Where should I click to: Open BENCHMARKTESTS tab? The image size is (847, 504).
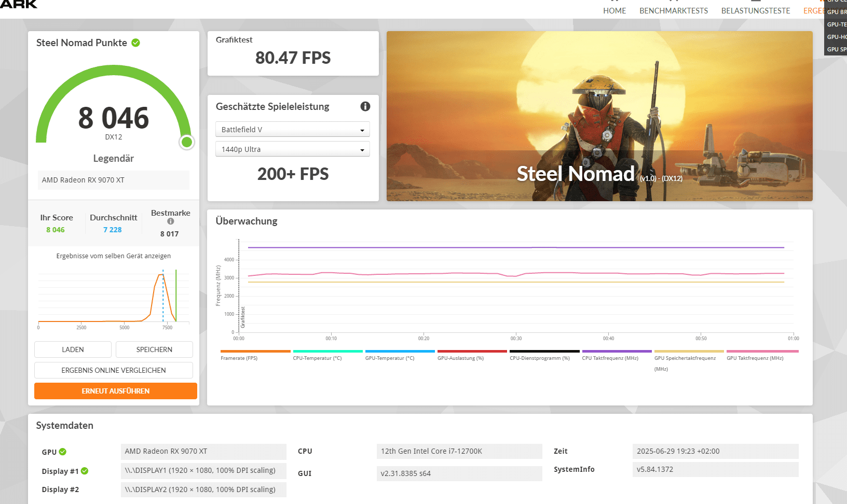click(674, 11)
